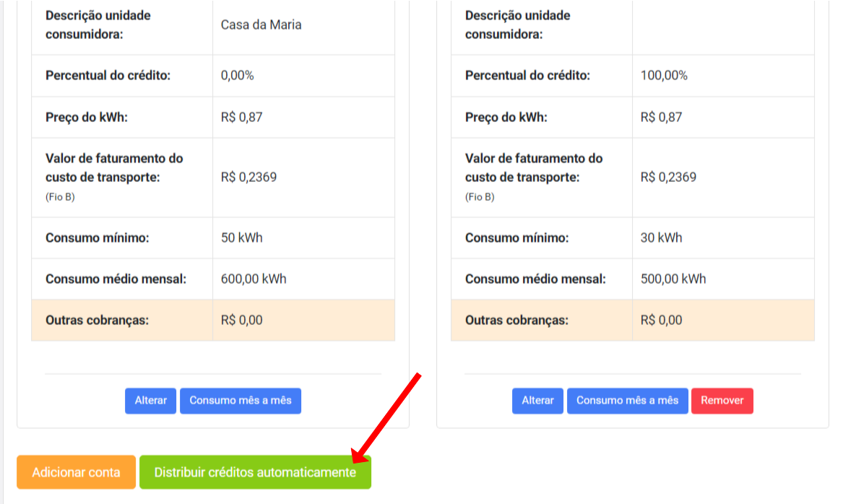The height and width of the screenshot is (504, 861).
Task: Click the orange Adicionar conta button
Action: 76,472
